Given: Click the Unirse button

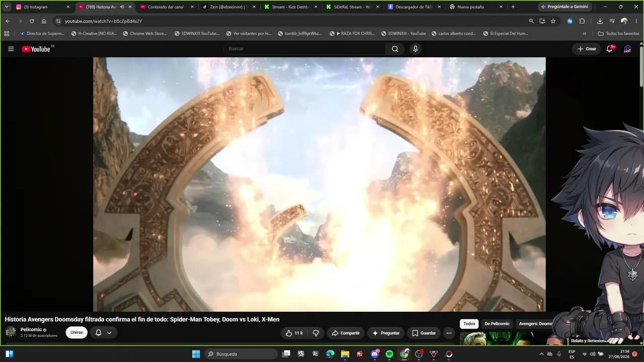Looking at the screenshot, I should click(x=76, y=332).
